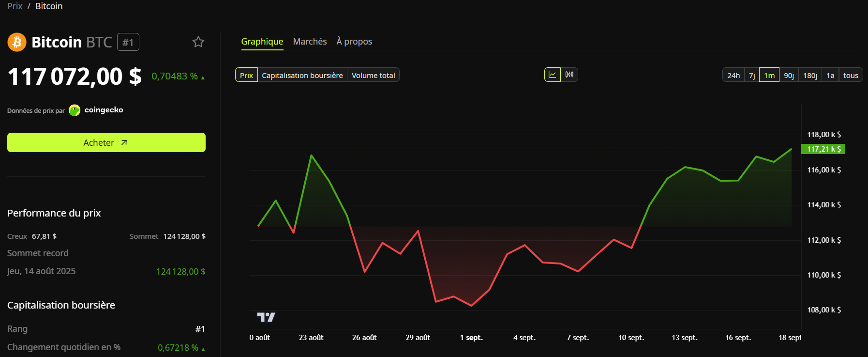This screenshot has height=357, width=868.
Task: Click the Rang #1 value
Action: pos(200,329)
